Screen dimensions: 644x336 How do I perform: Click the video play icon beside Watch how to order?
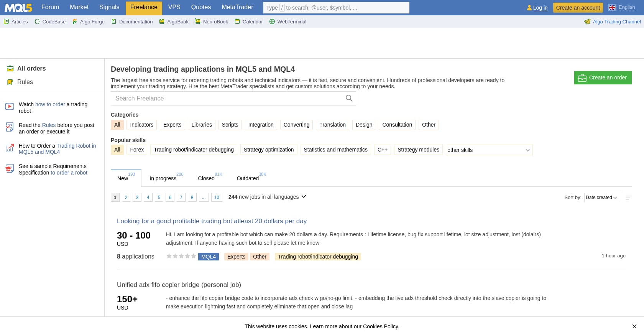click(x=10, y=106)
